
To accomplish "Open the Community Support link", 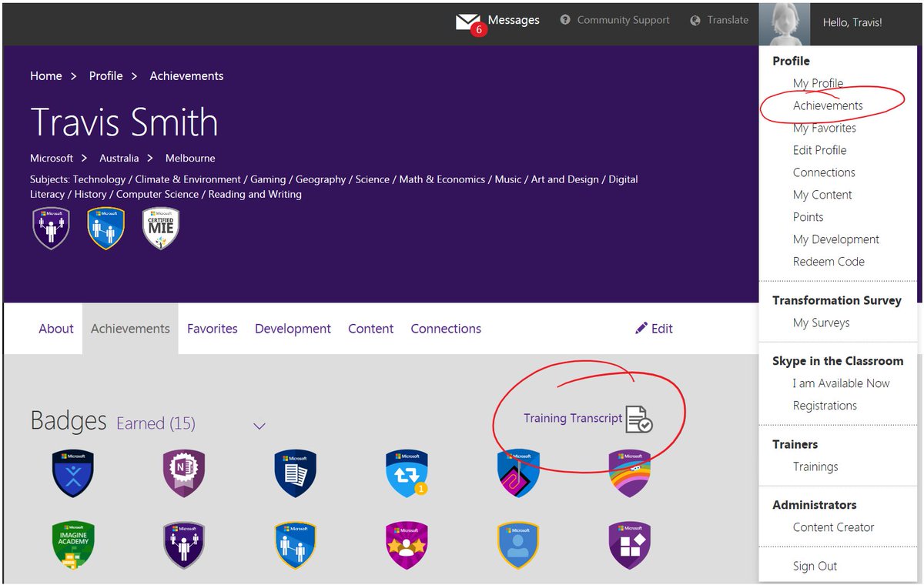I will pyautogui.click(x=624, y=20).
